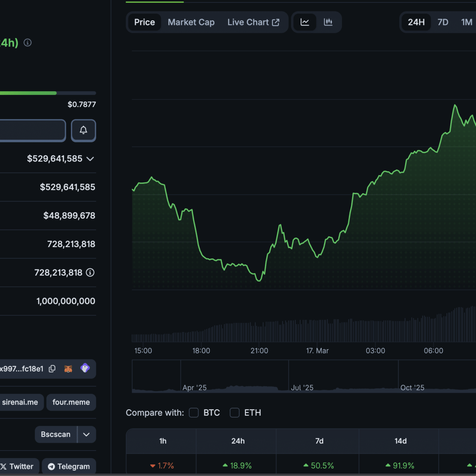This screenshot has width=476, height=476.
Task: Enable BTC comparison checkbox
Action: (194, 413)
